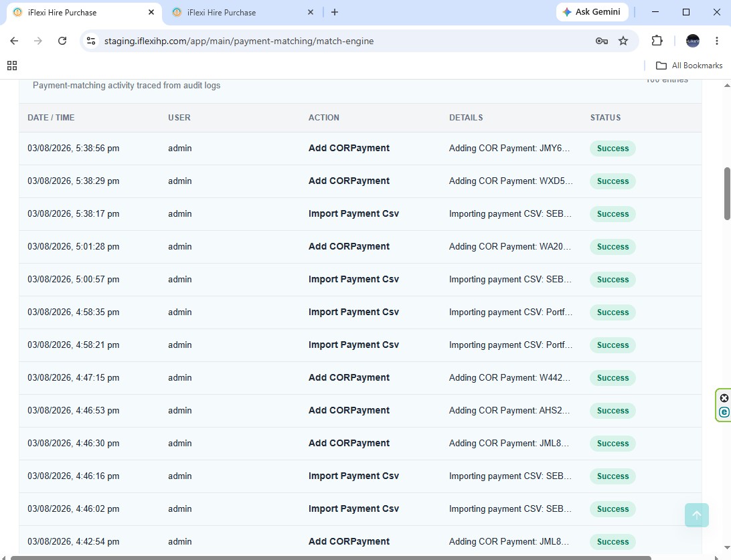Select the 4:46:53 pm timestamp cell
The width and height of the screenshot is (731, 560).
(73, 410)
